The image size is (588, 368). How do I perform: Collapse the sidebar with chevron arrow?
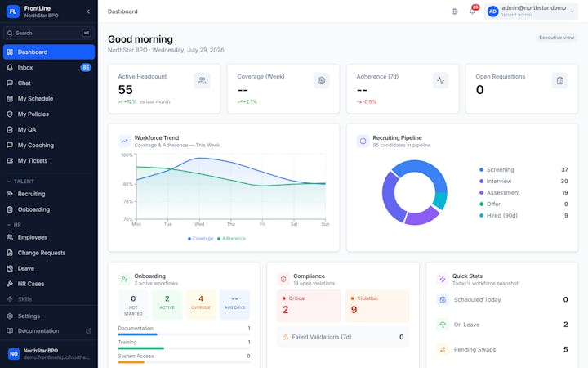(88, 11)
